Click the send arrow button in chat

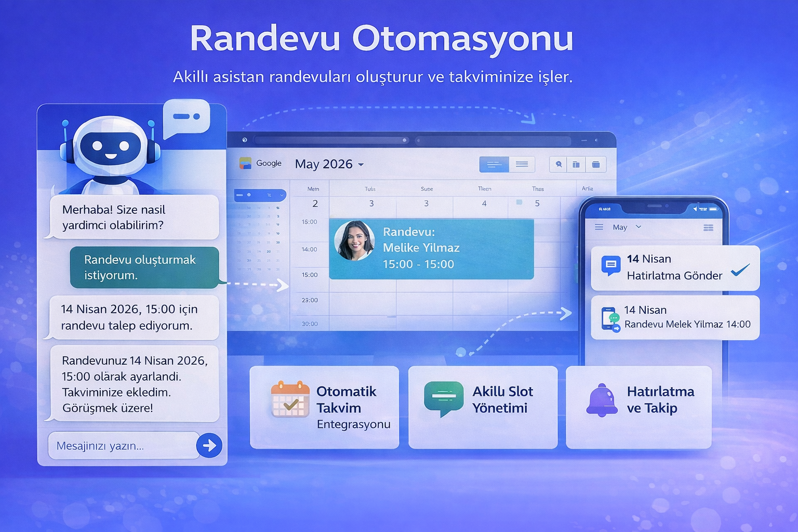click(209, 445)
